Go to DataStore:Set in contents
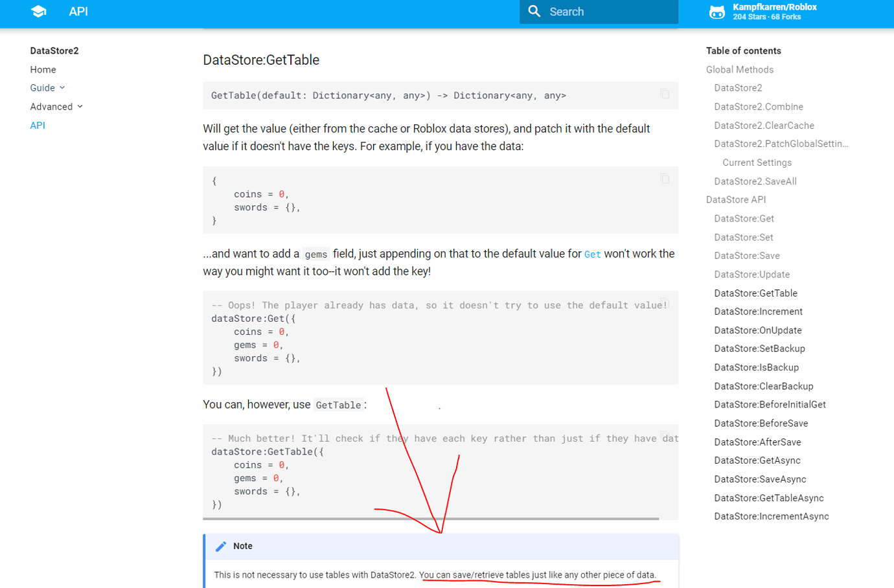The width and height of the screenshot is (894, 588). coord(744,238)
